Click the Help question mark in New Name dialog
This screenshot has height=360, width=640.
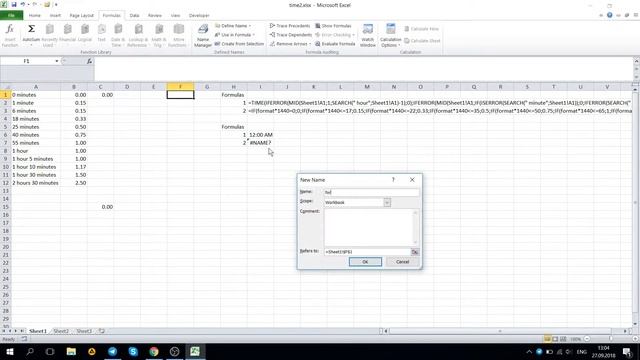click(393, 180)
